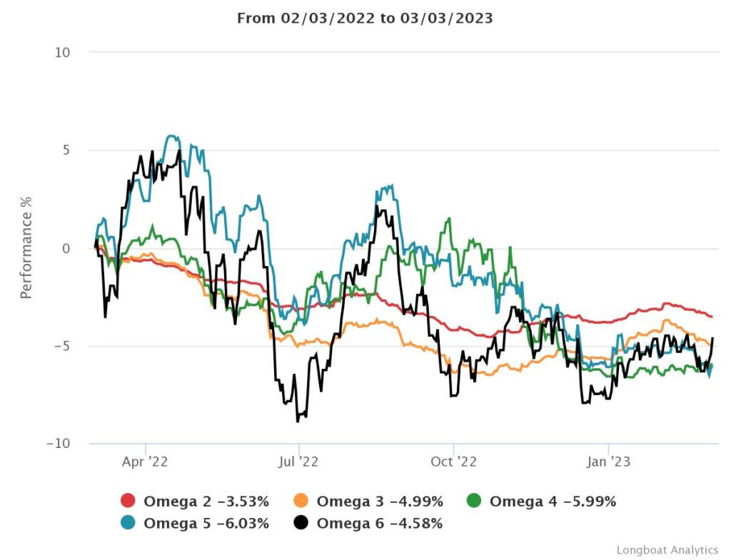Click the 10 y-axis tick label
Viewport: 731px width, 560px height.
[64, 52]
